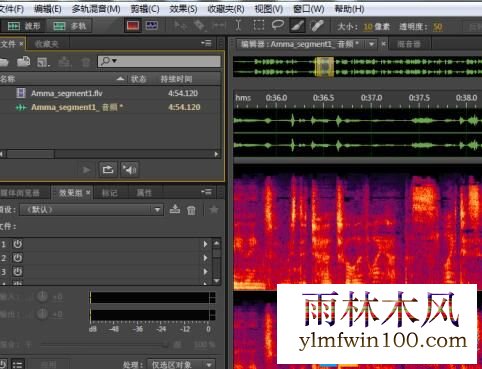
Task: Click the trash icon to delete effects preset
Action: point(191,210)
